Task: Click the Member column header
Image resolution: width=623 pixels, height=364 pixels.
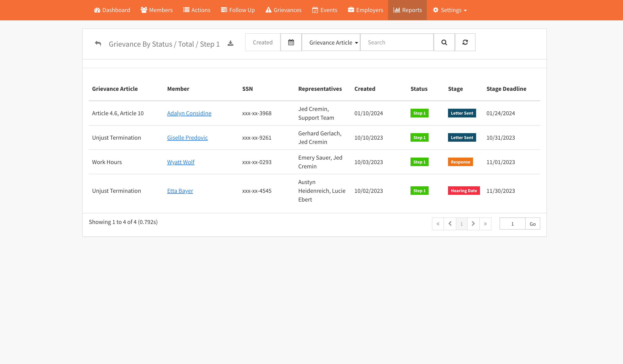Action: click(x=178, y=89)
